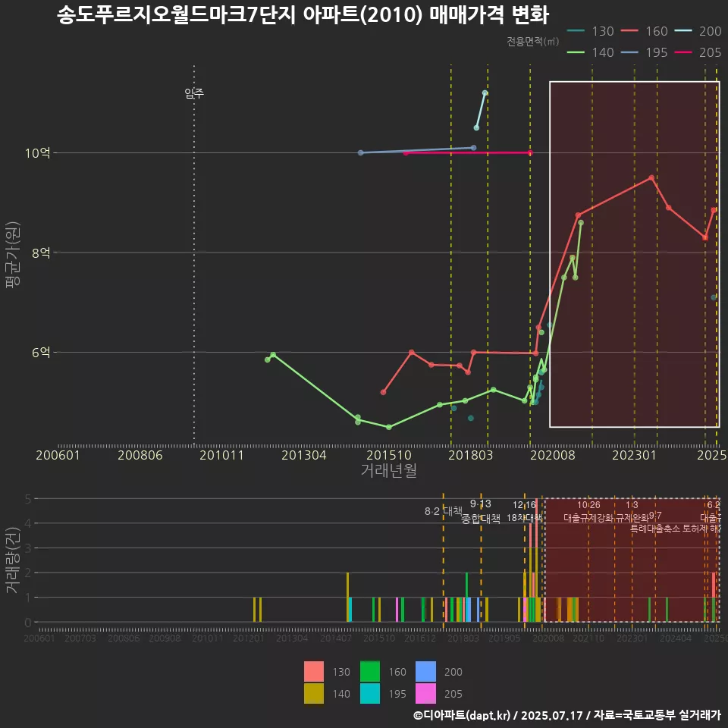Click 202008 on the price chart axis
Screen dimensions: 728x728
pos(553,455)
